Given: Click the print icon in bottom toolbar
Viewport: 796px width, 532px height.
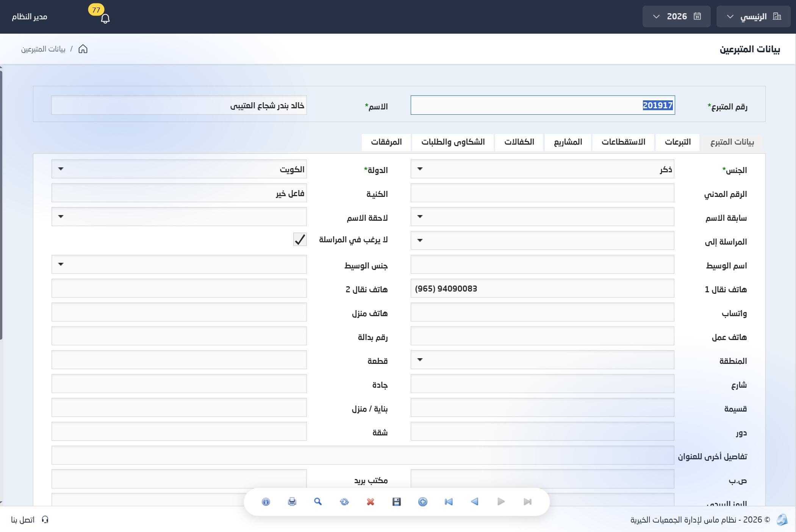Looking at the screenshot, I should pos(292,502).
